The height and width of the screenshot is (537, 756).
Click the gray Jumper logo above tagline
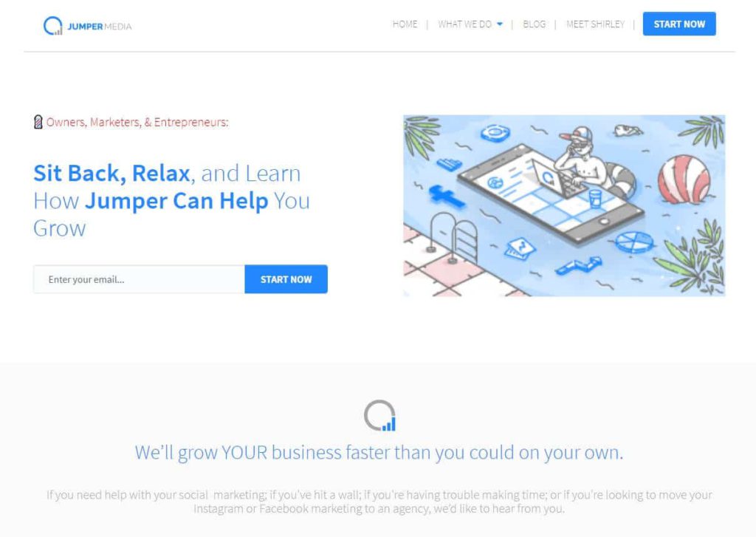coord(379,415)
